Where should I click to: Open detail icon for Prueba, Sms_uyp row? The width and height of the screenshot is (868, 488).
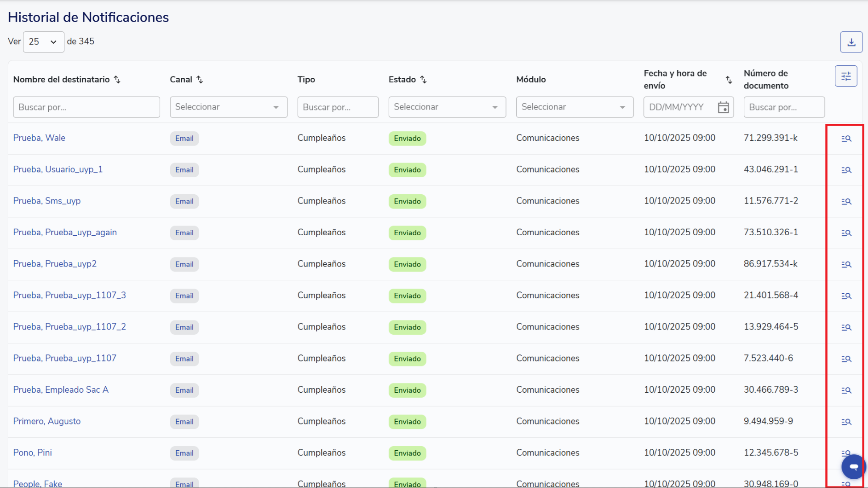[x=846, y=202]
